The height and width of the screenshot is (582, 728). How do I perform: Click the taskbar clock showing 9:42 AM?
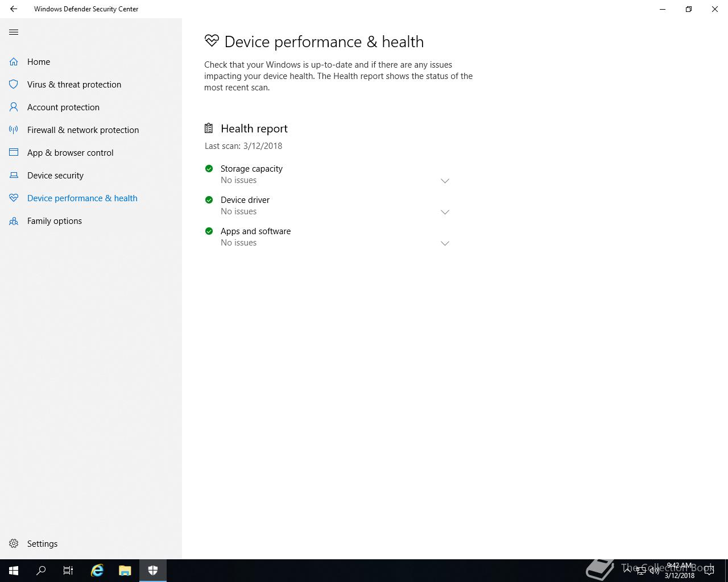[680, 571]
